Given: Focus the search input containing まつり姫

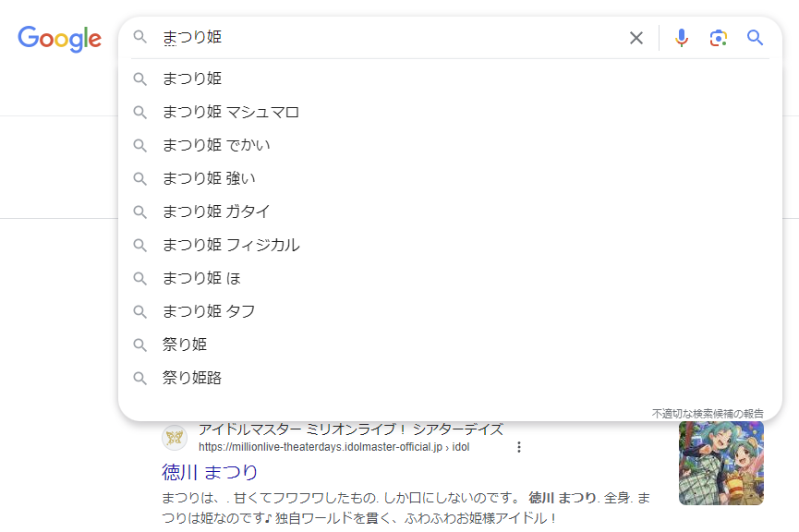Looking at the screenshot, I should 393,37.
